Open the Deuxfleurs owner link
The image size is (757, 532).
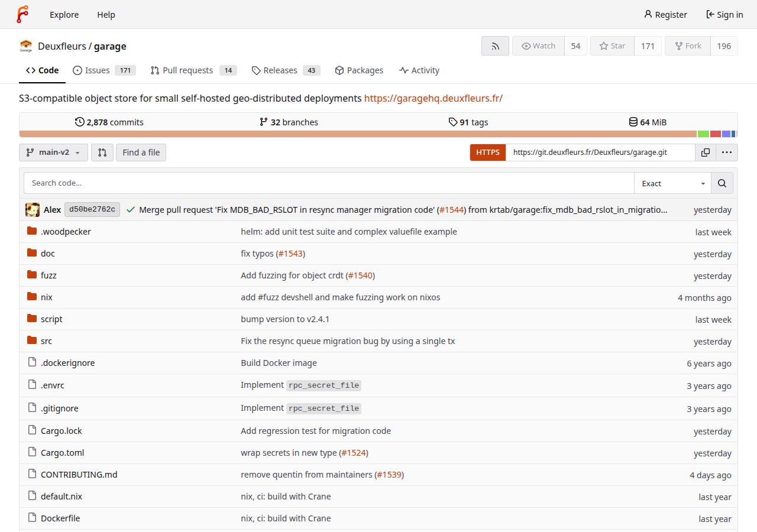click(62, 46)
